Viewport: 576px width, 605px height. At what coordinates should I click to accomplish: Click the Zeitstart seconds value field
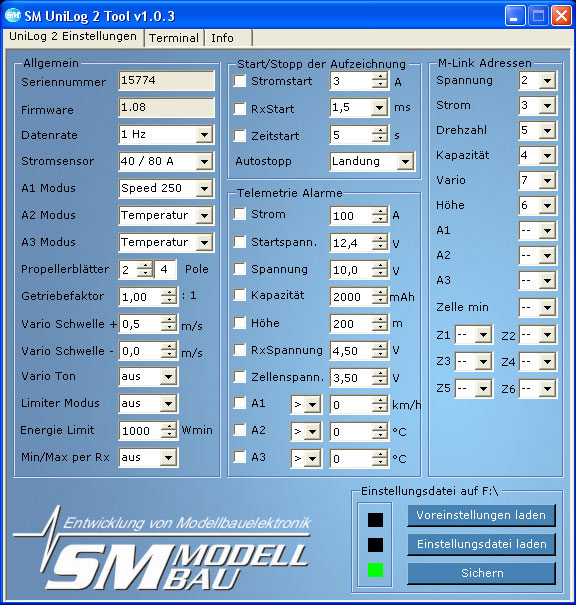pos(351,135)
